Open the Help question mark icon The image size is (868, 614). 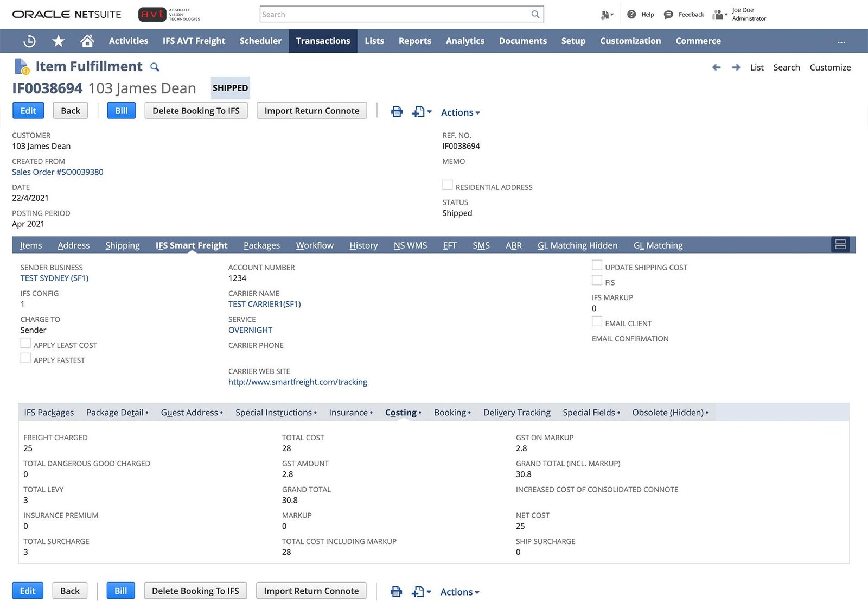tap(631, 15)
